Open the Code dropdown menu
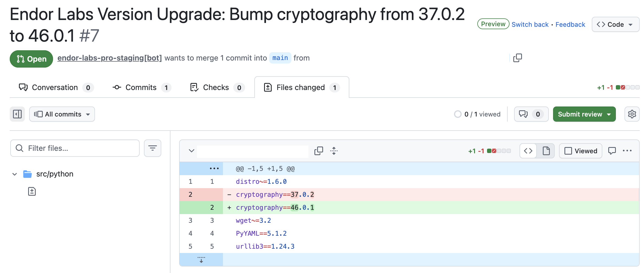Screen dimensions: 644x273 click(615, 25)
